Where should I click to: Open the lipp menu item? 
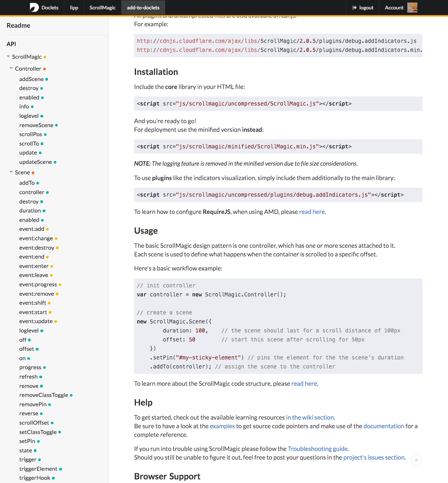74,8
